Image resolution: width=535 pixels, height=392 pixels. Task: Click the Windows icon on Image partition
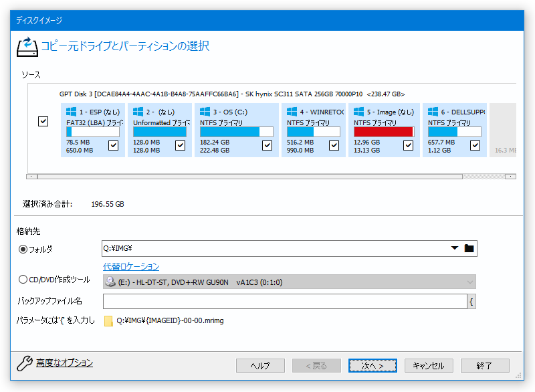click(358, 112)
